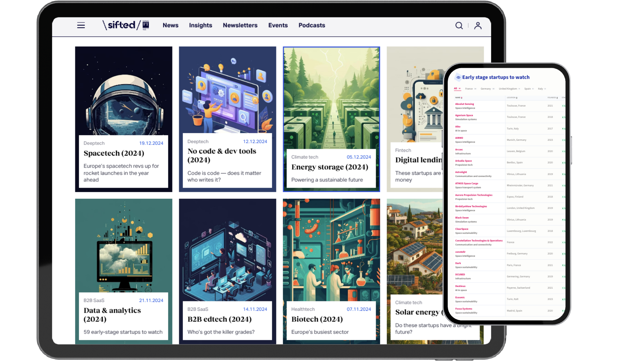The image size is (644, 362).
Task: Select the United Kingdom filter tab
Action: (x=507, y=89)
